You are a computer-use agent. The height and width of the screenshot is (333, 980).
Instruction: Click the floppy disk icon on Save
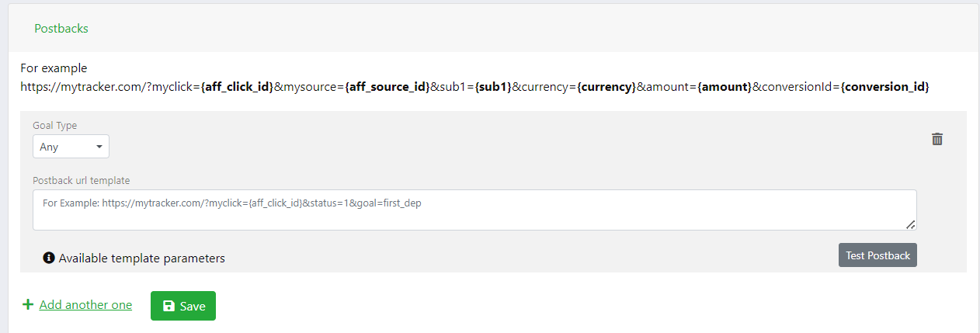click(169, 306)
